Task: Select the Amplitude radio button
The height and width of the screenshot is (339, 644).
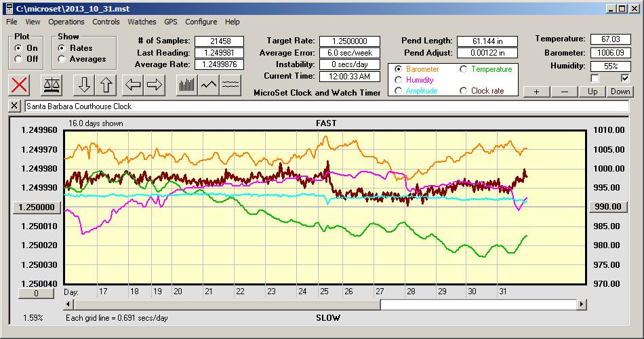Action: click(x=398, y=90)
